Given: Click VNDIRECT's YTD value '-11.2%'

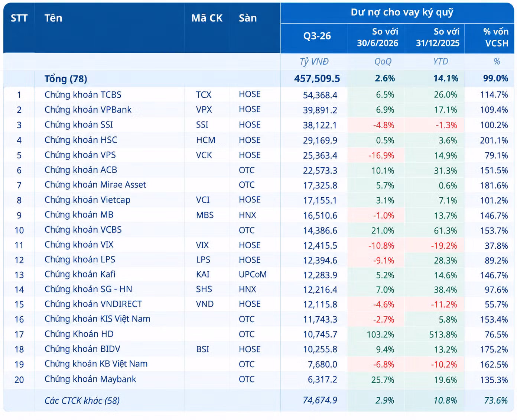Looking at the screenshot, I should pos(444,304).
